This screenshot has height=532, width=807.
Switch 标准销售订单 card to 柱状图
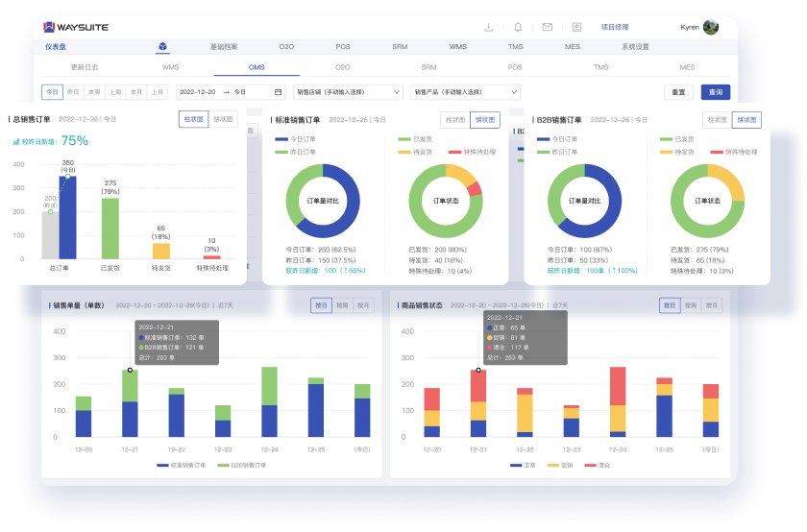pyautogui.click(x=452, y=120)
